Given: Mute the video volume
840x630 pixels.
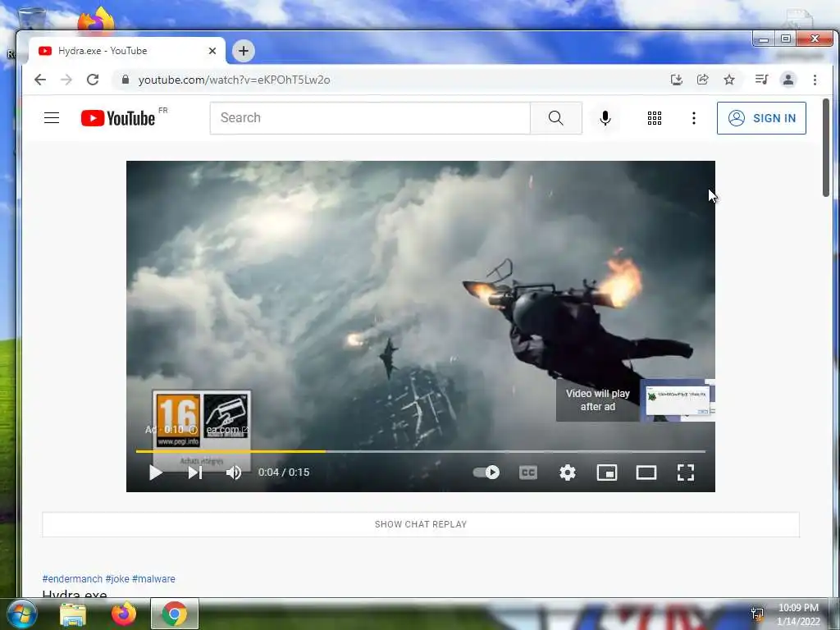Looking at the screenshot, I should pyautogui.click(x=234, y=472).
